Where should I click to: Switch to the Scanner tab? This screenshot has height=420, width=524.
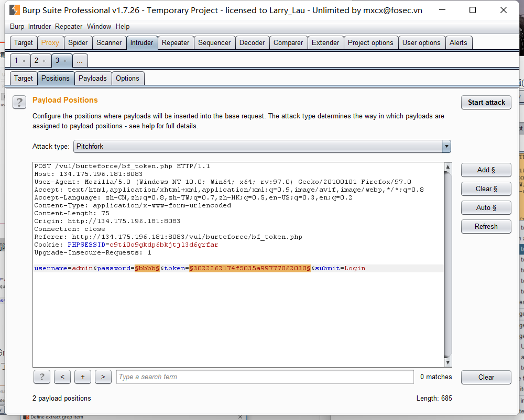click(109, 43)
